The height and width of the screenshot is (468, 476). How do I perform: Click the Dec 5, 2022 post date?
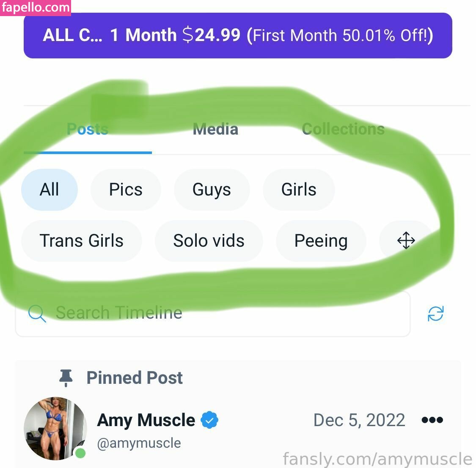coord(359,420)
